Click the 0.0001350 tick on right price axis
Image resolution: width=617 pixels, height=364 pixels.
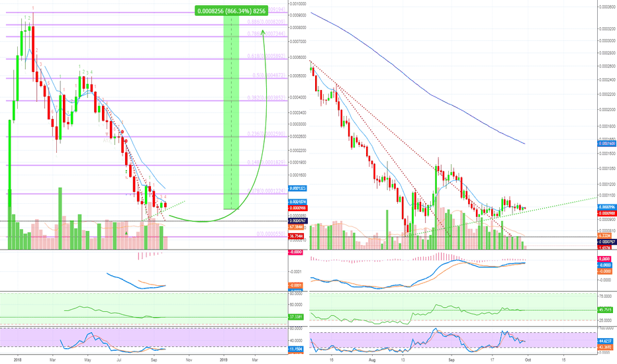(608, 169)
